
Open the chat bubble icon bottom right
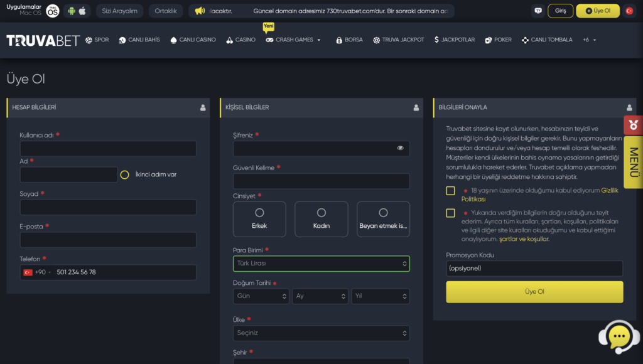(619, 337)
